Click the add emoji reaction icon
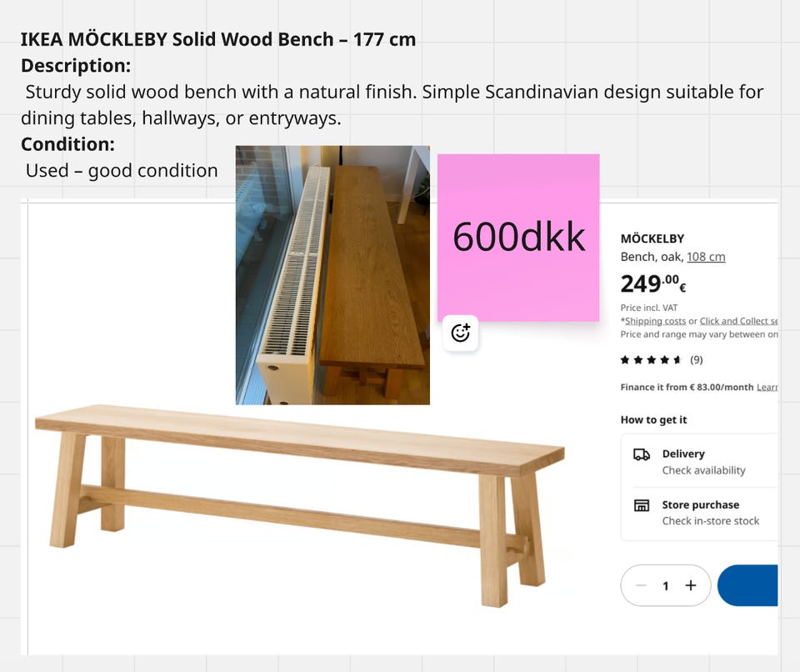 pyautogui.click(x=460, y=333)
